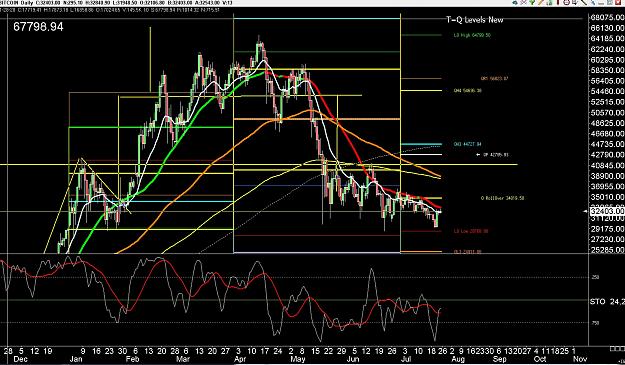Viewport: 625px width, 365px height.
Task: Click the 44735.00 price axis label
Action: point(607,144)
